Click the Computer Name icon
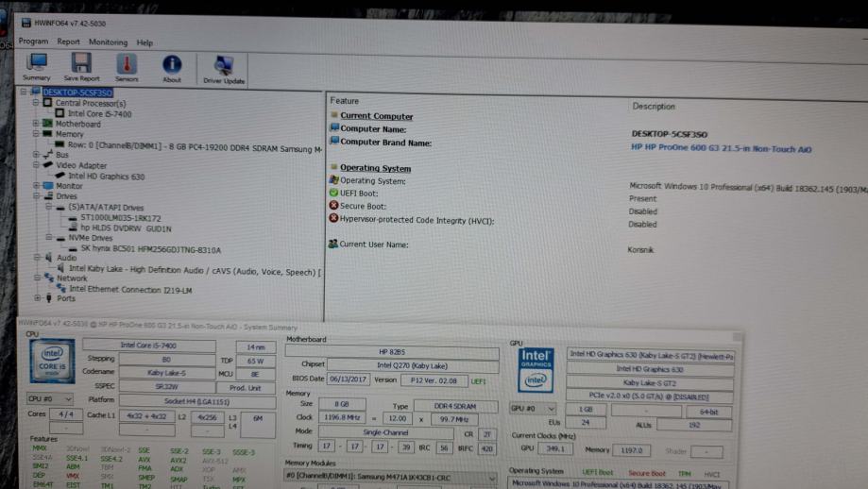Viewport: 868px width, 489px height. pyautogui.click(x=334, y=127)
